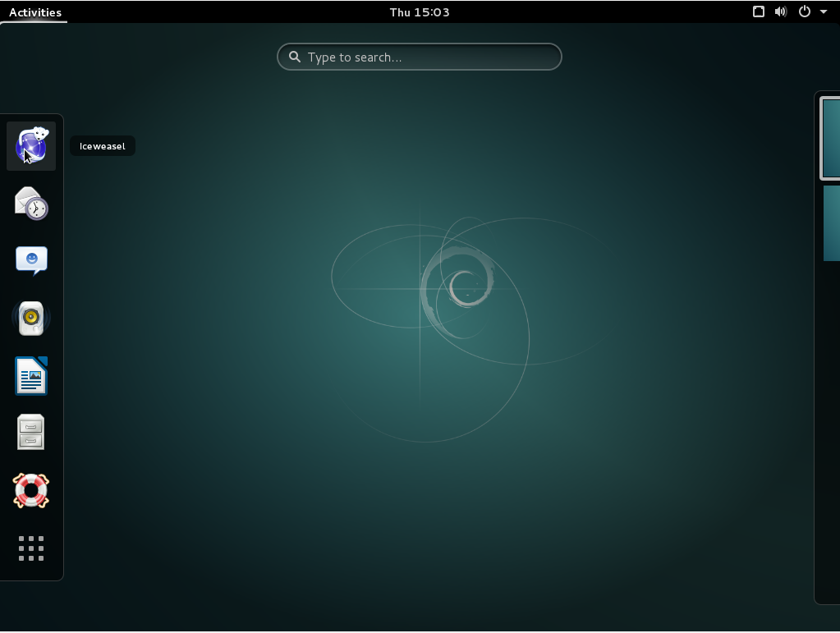Screen dimensions: 840x633
Task: Open the Thu 15:03 clock menu
Action: (x=420, y=11)
